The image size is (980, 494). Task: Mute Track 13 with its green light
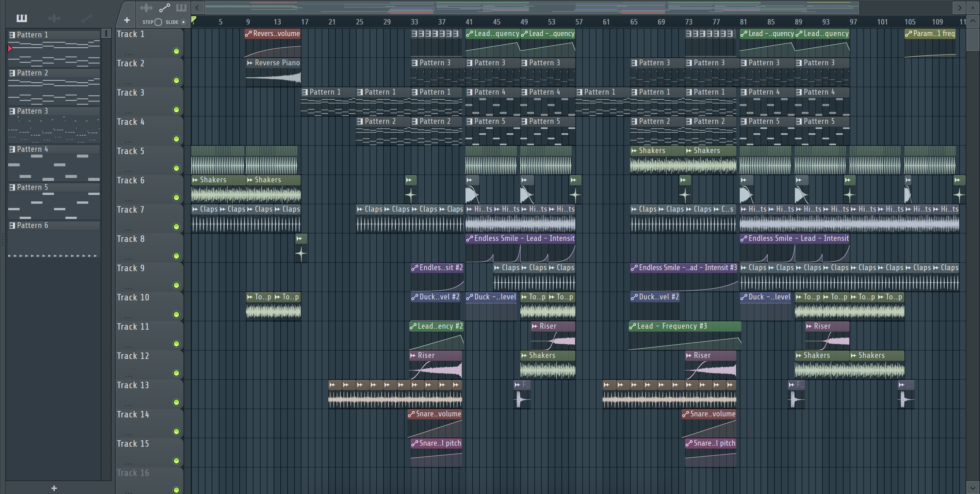pos(176,402)
